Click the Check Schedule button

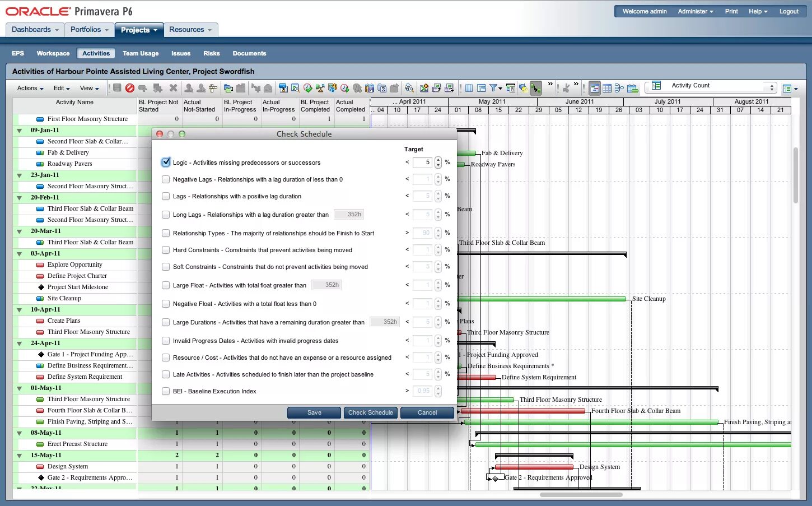371,412
